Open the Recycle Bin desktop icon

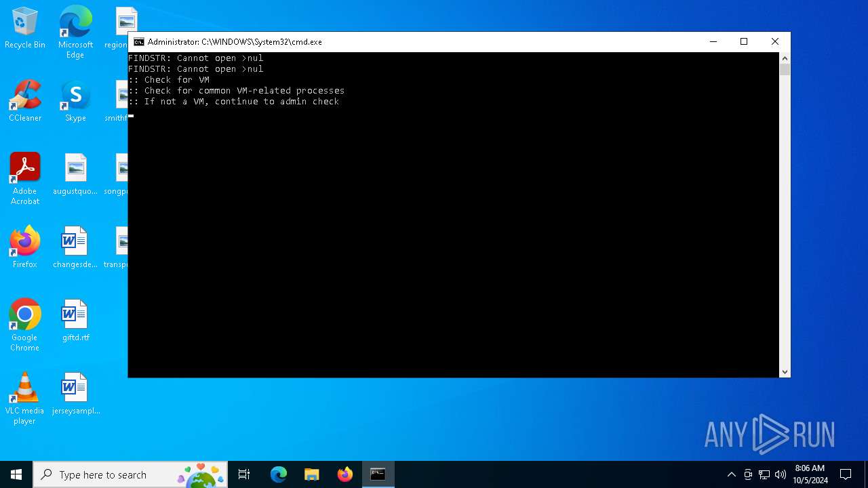coord(25,28)
